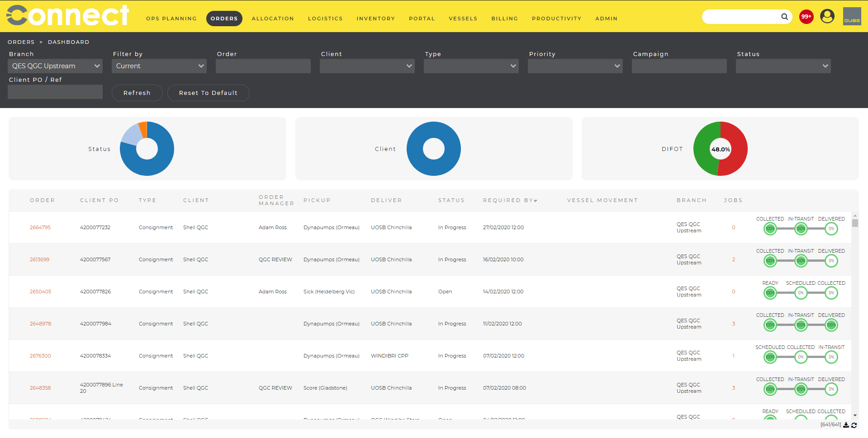Open the Status filter dropdown

(x=783, y=66)
